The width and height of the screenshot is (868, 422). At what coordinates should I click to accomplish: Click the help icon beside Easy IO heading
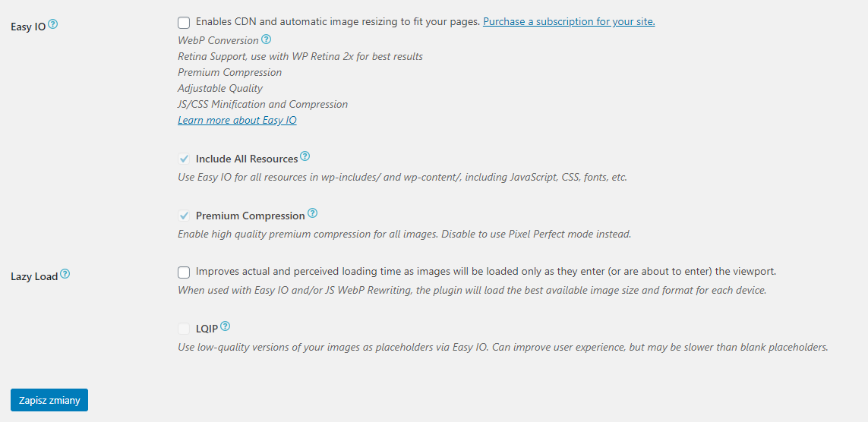(x=53, y=24)
